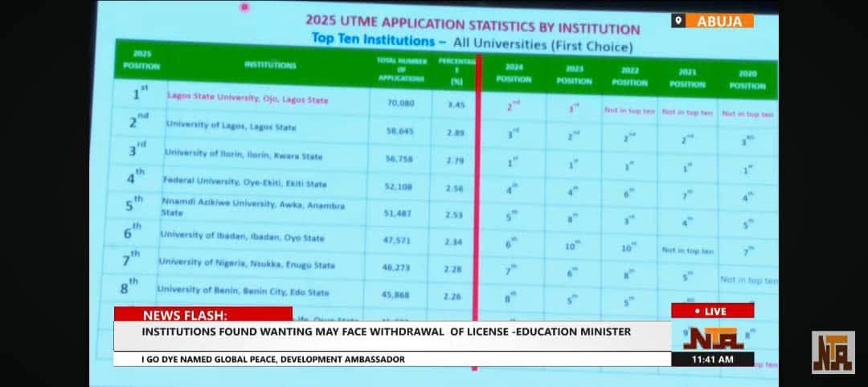Select the 70,080 applications cell
The width and height of the screenshot is (868, 387).
point(400,104)
